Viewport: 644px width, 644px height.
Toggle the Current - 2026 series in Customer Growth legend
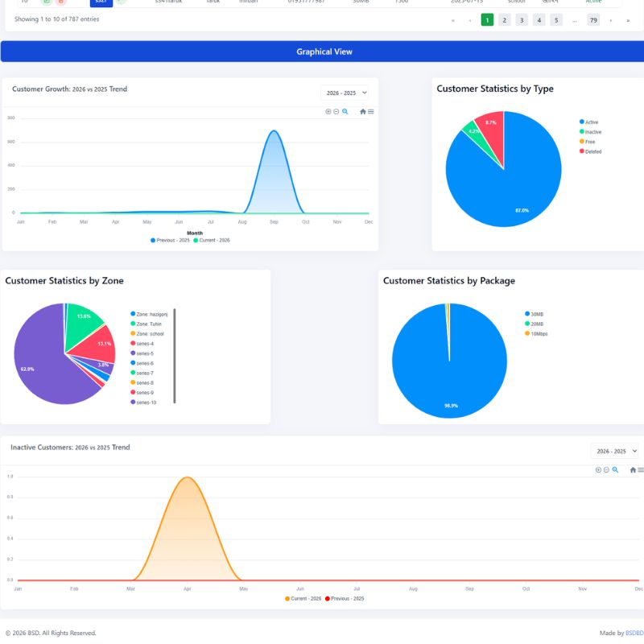coord(212,240)
